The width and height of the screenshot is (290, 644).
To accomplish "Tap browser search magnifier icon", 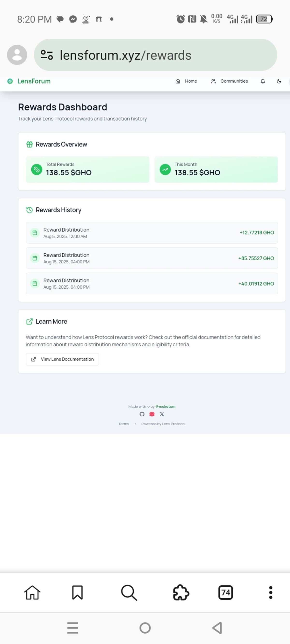I will [129, 593].
